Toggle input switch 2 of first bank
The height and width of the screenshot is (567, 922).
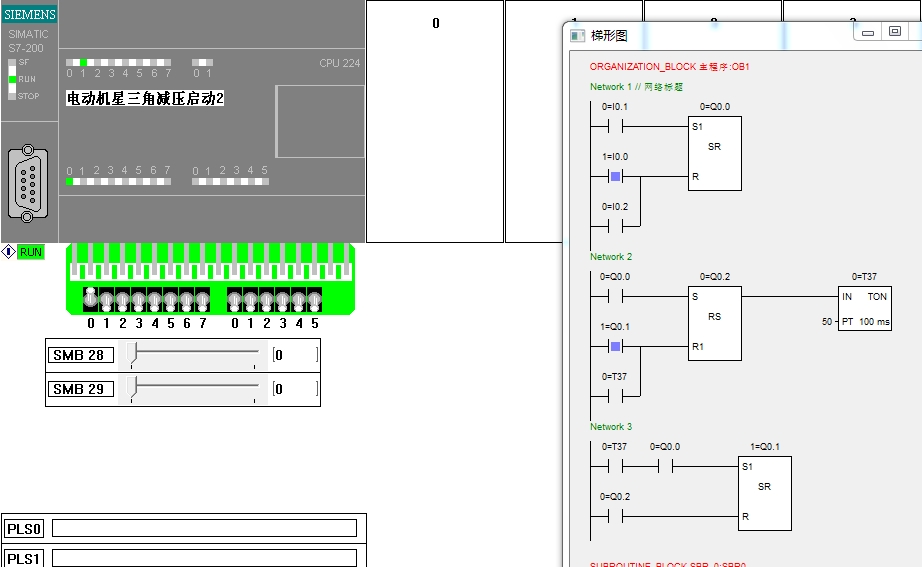tap(122, 300)
